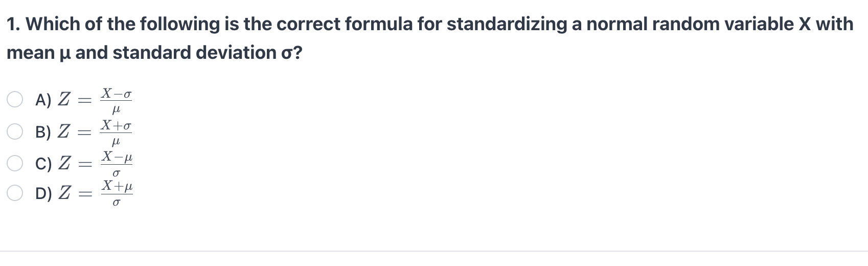Select the radio button for option A

[15, 100]
